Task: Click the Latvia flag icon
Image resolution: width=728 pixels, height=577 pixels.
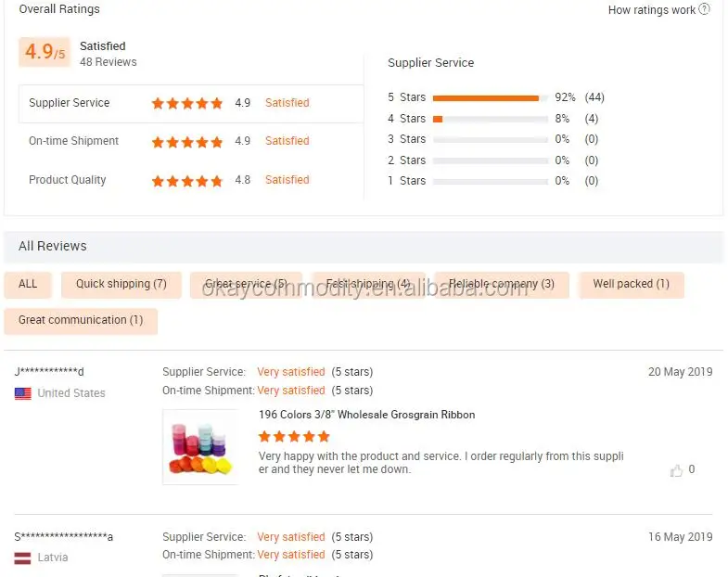Action: [23, 558]
